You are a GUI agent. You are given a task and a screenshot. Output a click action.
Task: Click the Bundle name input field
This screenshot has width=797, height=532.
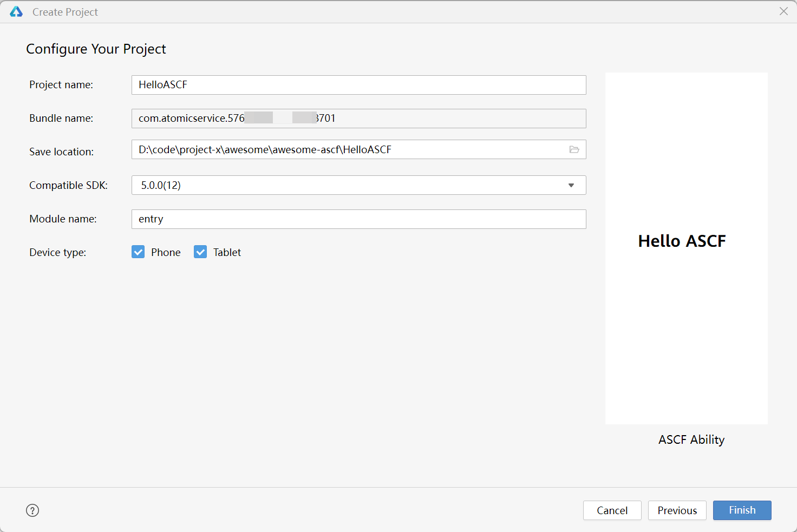pos(358,119)
